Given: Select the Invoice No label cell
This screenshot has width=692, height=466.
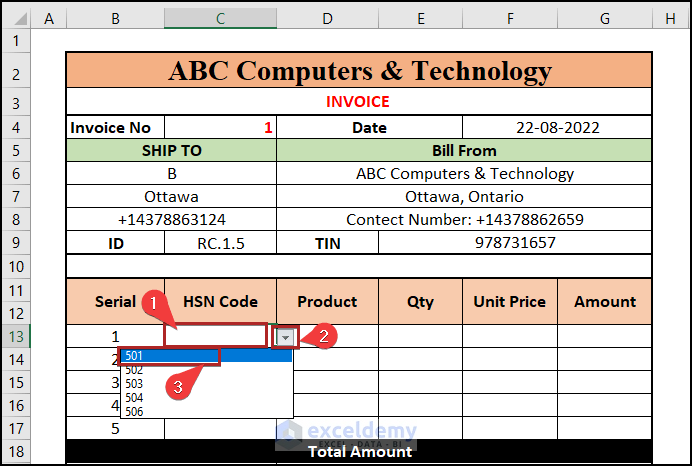Looking at the screenshot, I should [x=115, y=128].
